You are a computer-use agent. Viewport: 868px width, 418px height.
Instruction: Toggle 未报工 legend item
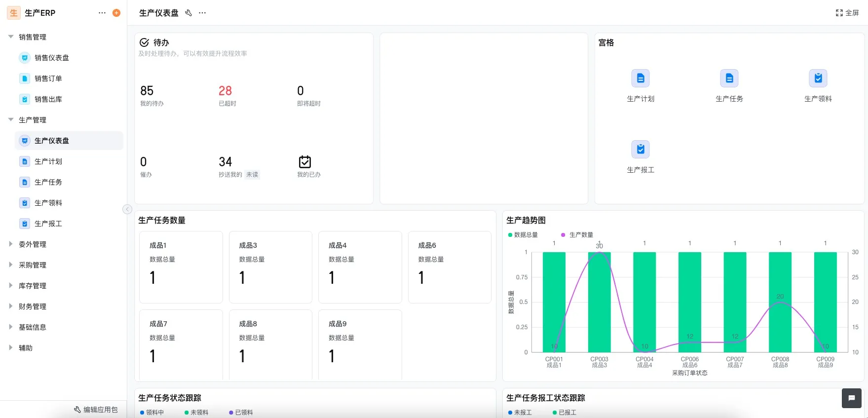coord(520,413)
